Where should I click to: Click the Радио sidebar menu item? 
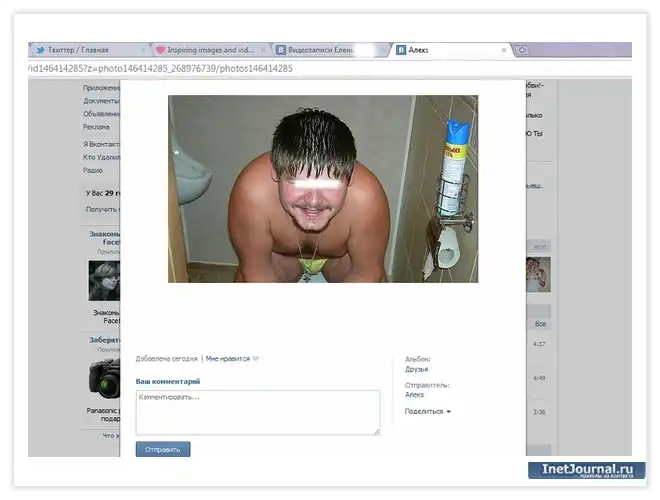tap(94, 170)
